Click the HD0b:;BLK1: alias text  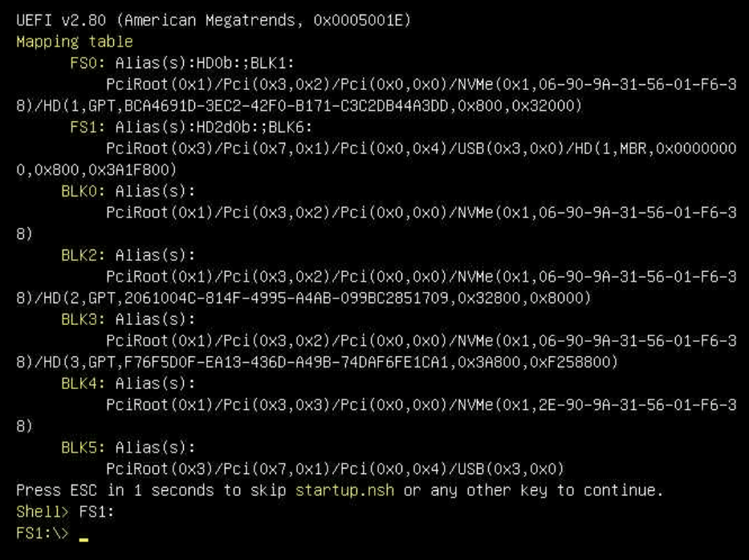click(x=246, y=63)
